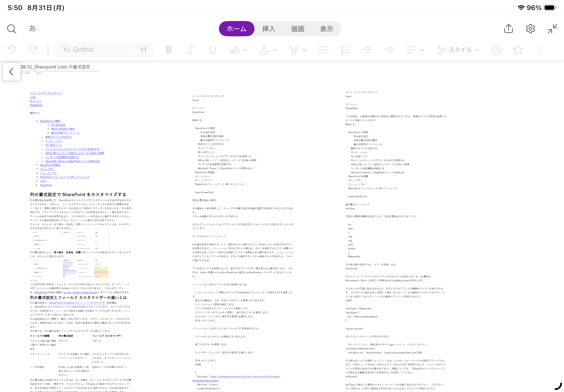Click the heading 列の書式設定で SharePoint をカスタマイズする
The width and height of the screenshot is (564, 392).
click(78, 195)
